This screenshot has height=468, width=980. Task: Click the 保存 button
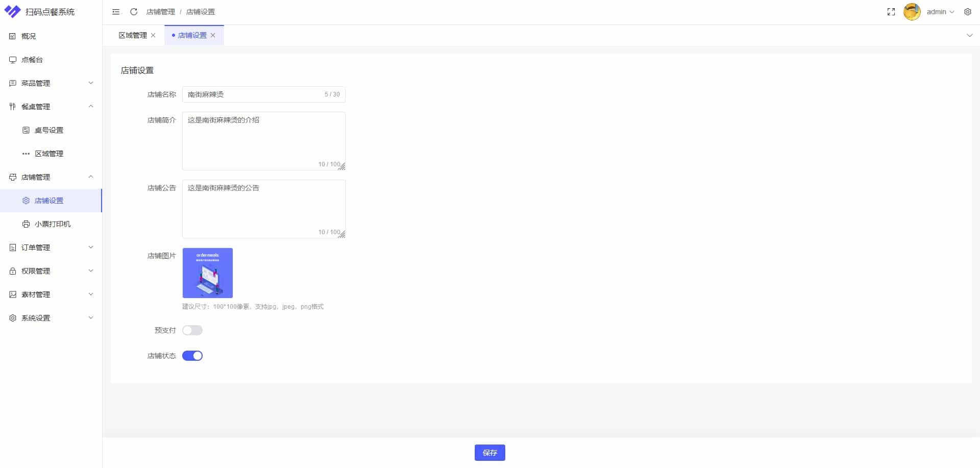[x=489, y=453]
